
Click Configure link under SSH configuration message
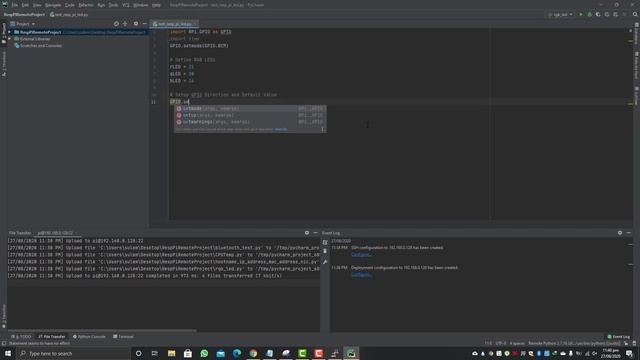tap(361, 255)
